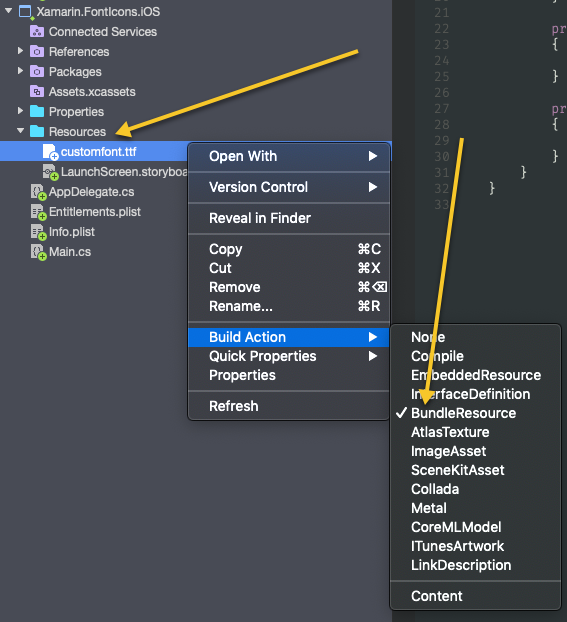The width and height of the screenshot is (567, 622).
Task: Click the customfont.ttf file icon
Action: [x=50, y=152]
